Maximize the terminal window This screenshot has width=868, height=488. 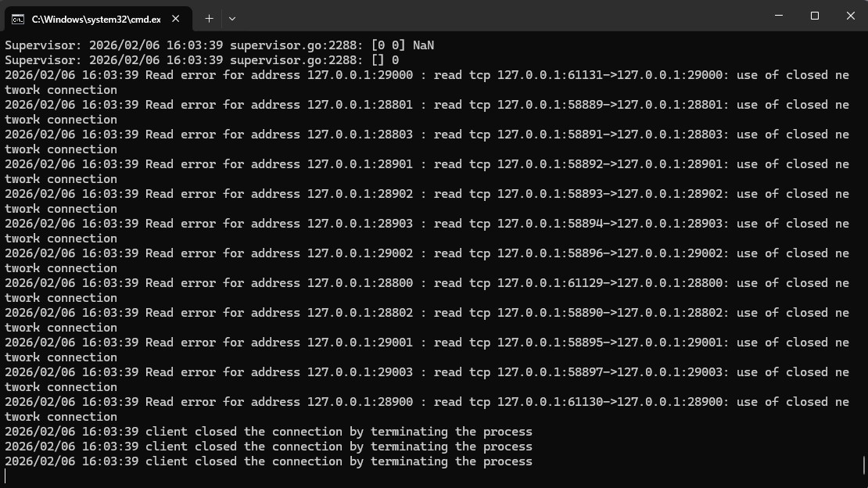(815, 16)
